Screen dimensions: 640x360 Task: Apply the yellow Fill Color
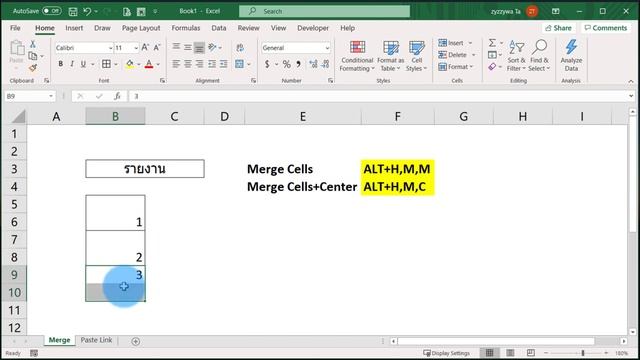(129, 64)
